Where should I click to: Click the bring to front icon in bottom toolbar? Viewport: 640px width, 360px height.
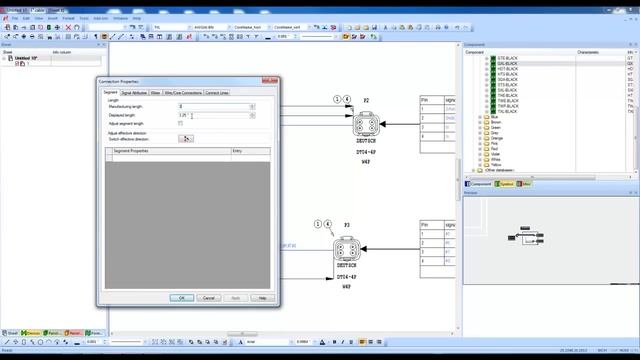(x=191, y=342)
